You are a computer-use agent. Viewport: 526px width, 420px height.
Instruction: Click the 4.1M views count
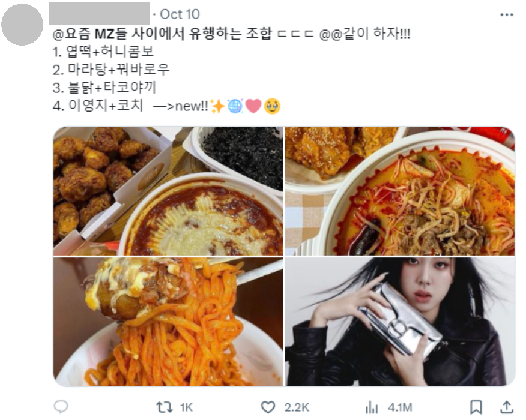[400, 407]
